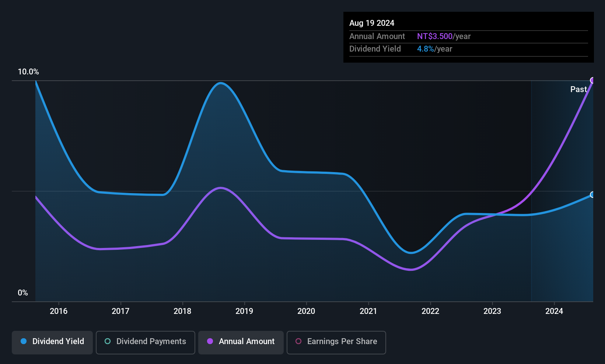Select the 2019 x-axis label
Screen dimensions: 605x364
click(x=244, y=311)
